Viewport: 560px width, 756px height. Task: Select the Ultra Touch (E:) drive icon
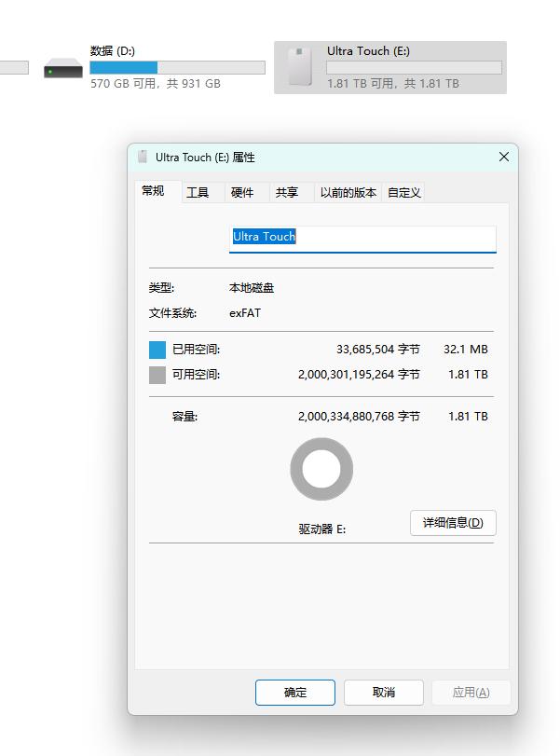[x=300, y=66]
